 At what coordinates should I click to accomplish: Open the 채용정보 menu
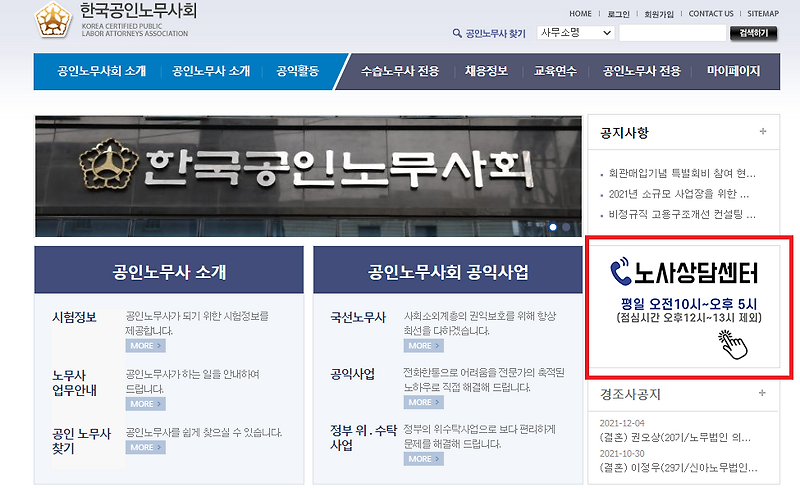coord(486,71)
